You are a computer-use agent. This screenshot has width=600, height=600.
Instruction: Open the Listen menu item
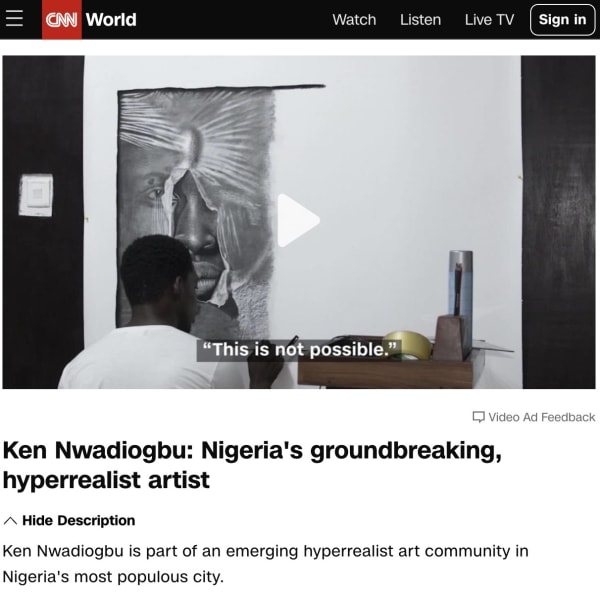point(420,20)
